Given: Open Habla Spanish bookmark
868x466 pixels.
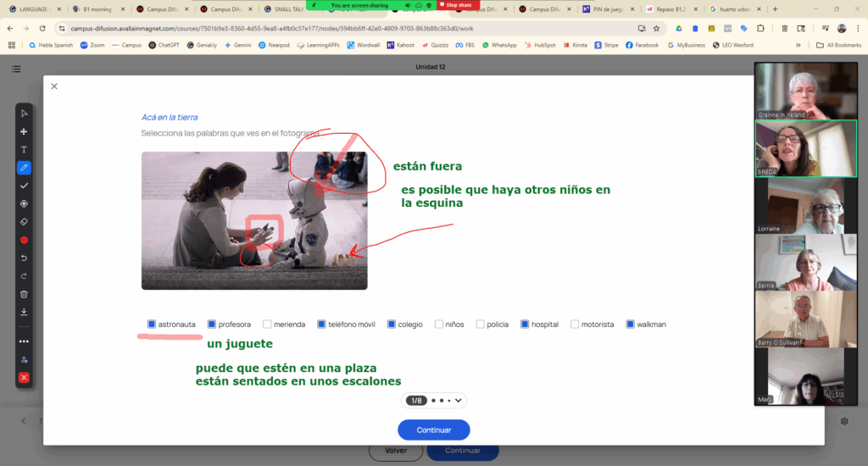Looking at the screenshot, I should pyautogui.click(x=50, y=46).
